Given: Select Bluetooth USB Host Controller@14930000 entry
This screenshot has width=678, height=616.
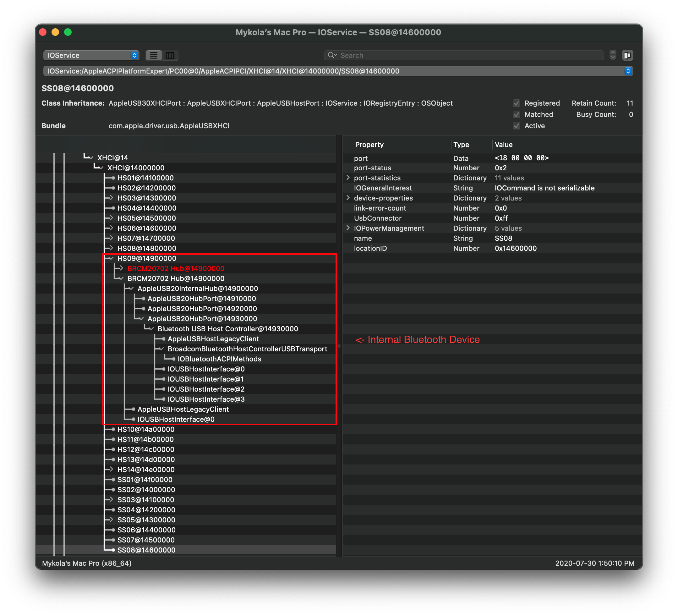Looking at the screenshot, I should [x=228, y=329].
